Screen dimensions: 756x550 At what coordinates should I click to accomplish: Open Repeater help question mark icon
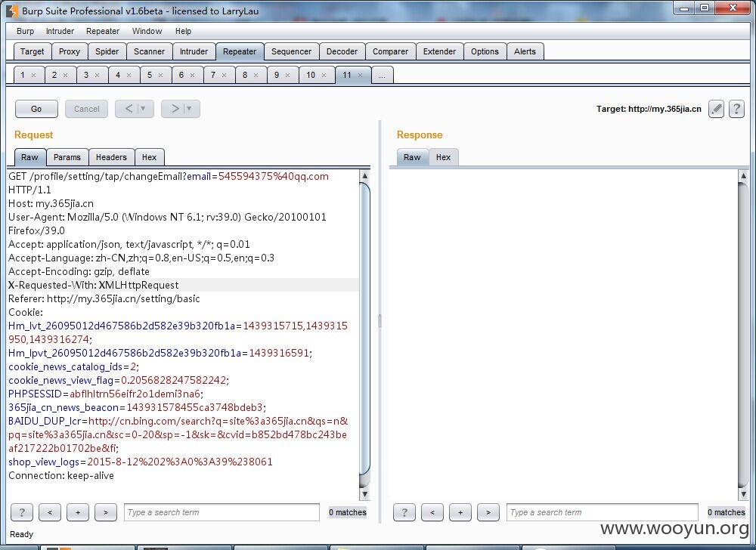(736, 109)
